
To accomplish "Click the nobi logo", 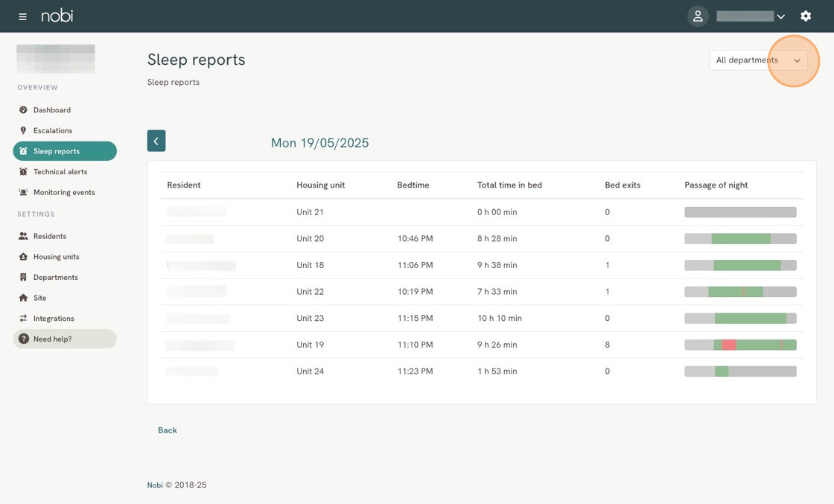I will 57,16.
